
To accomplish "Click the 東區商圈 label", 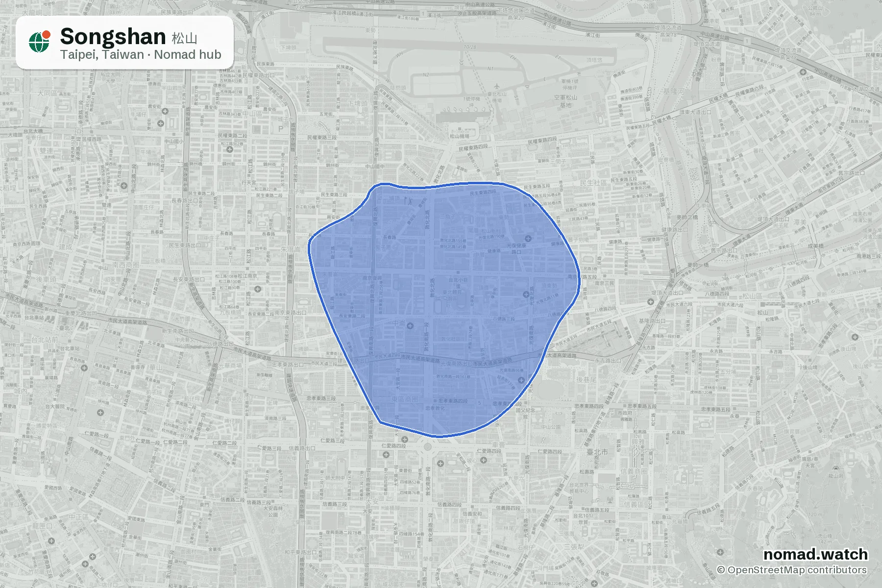I will point(405,399).
